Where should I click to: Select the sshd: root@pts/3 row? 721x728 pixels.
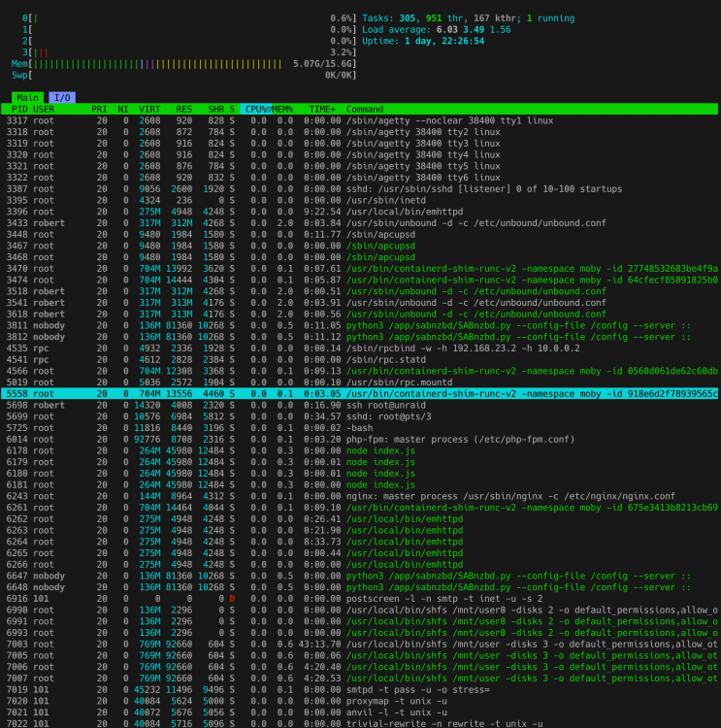pyautogui.click(x=359, y=416)
